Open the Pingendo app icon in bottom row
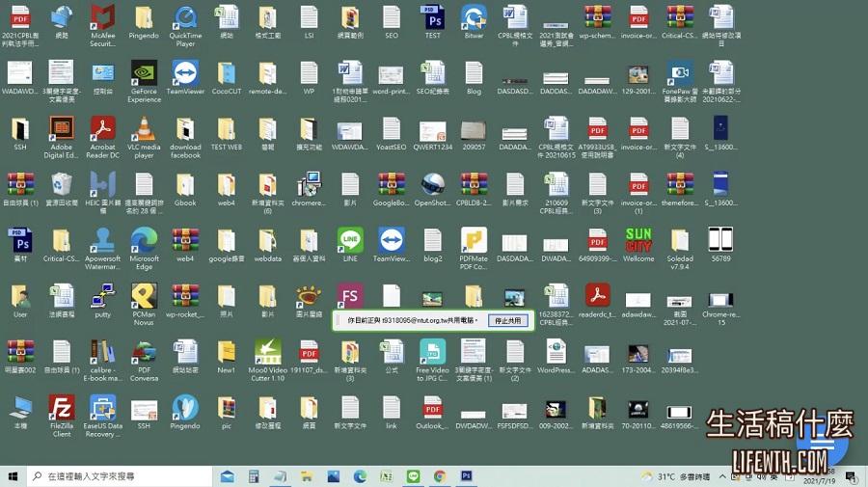Viewport: 868px width, 487px height. point(185,413)
